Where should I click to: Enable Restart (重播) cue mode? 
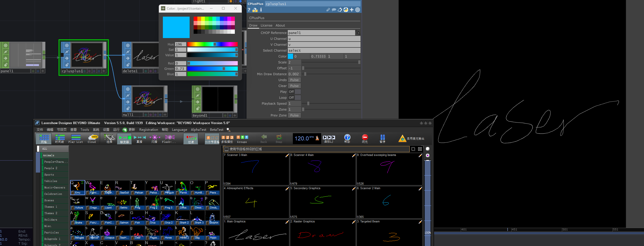pos(140,139)
